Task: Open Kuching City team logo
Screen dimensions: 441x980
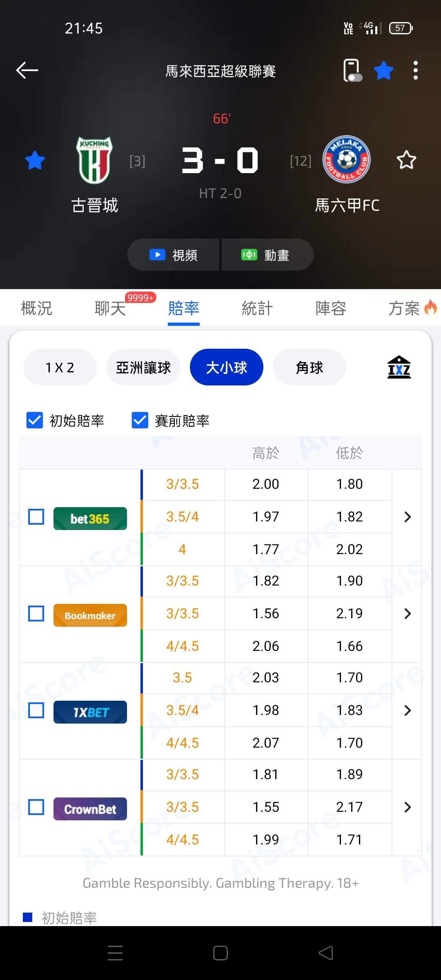Action: (x=94, y=160)
